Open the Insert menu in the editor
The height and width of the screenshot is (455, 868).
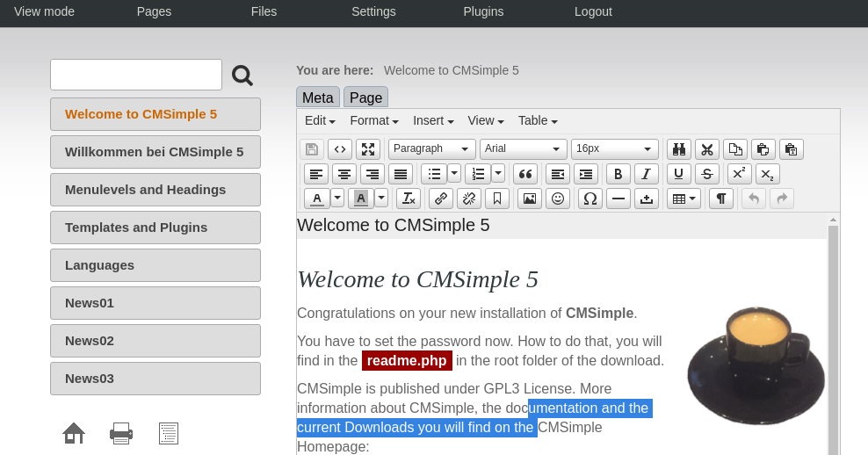click(x=433, y=121)
